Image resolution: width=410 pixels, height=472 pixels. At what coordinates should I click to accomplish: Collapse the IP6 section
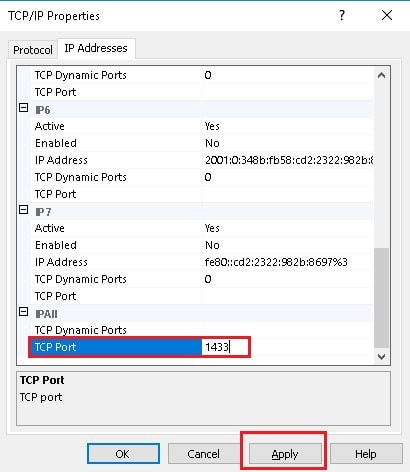pyautogui.click(x=23, y=108)
